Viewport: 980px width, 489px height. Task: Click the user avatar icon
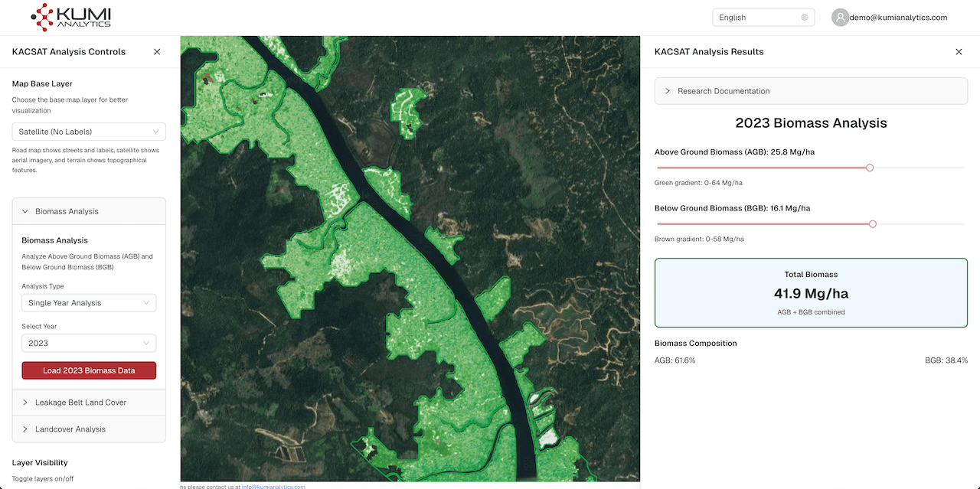840,18
